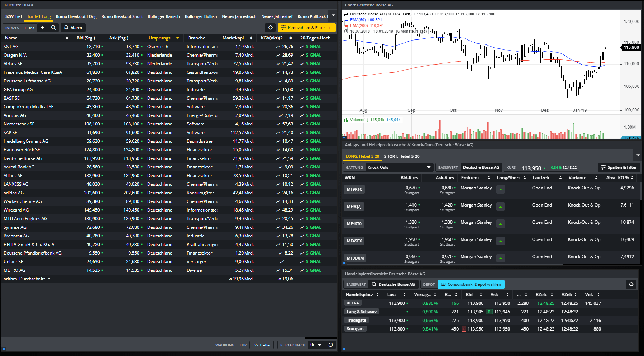Click signal icon for Airbus SE row

click(x=302, y=64)
